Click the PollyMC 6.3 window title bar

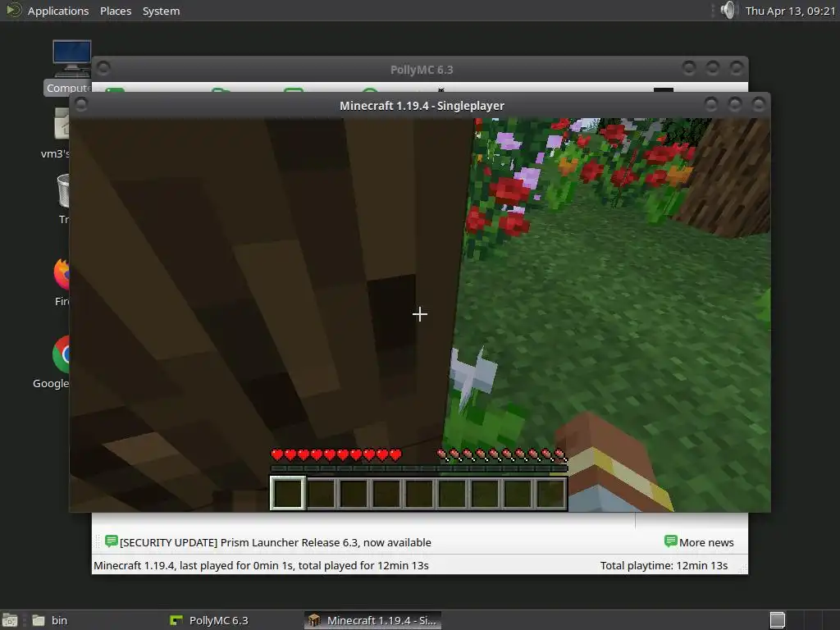[x=422, y=70]
